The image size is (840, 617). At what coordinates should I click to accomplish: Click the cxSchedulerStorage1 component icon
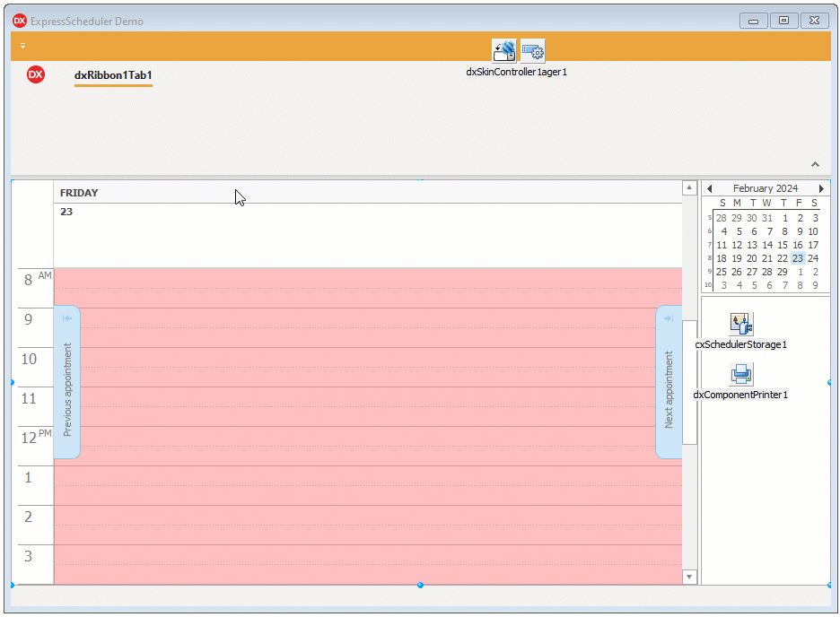[741, 323]
